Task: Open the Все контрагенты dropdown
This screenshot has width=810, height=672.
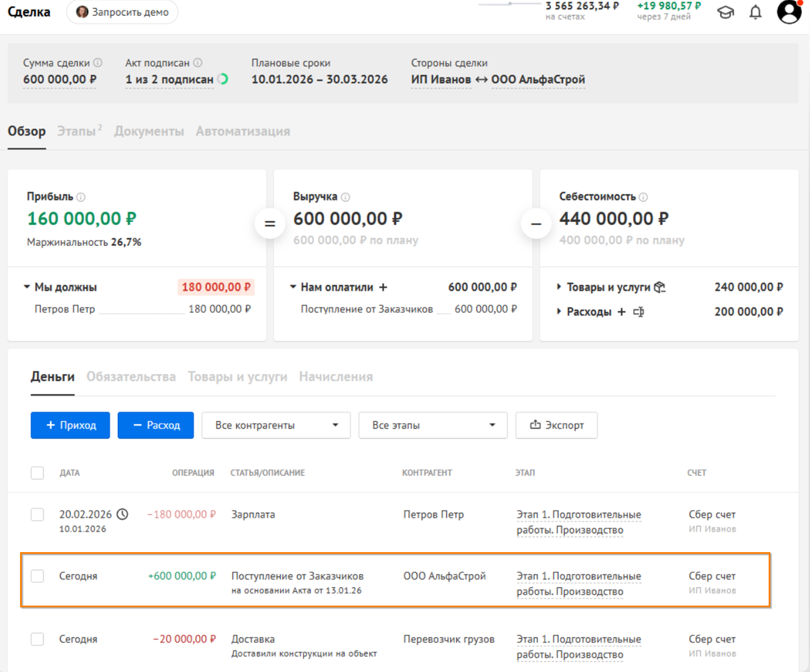Action: tap(276, 425)
